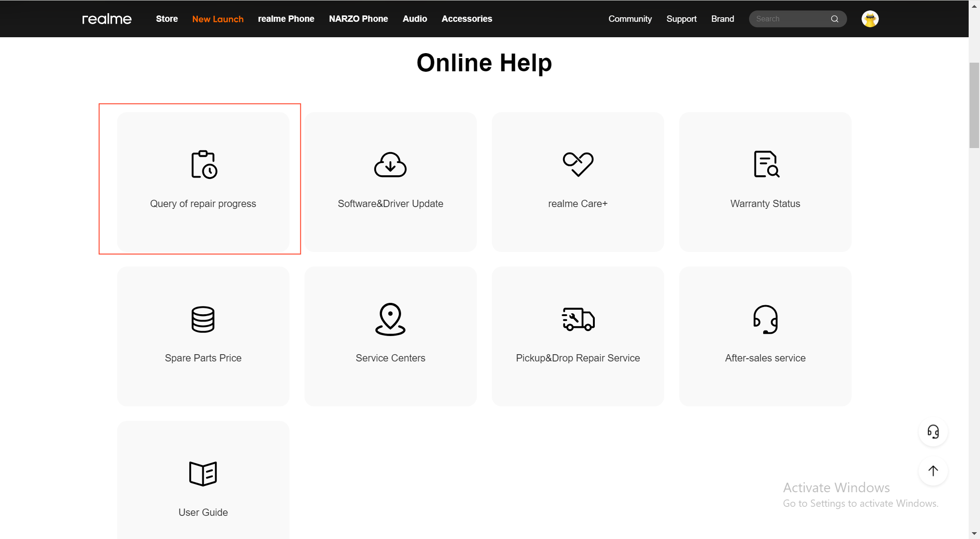980x539 pixels.
Task: Open the Warranty Status document search icon
Action: point(766,164)
